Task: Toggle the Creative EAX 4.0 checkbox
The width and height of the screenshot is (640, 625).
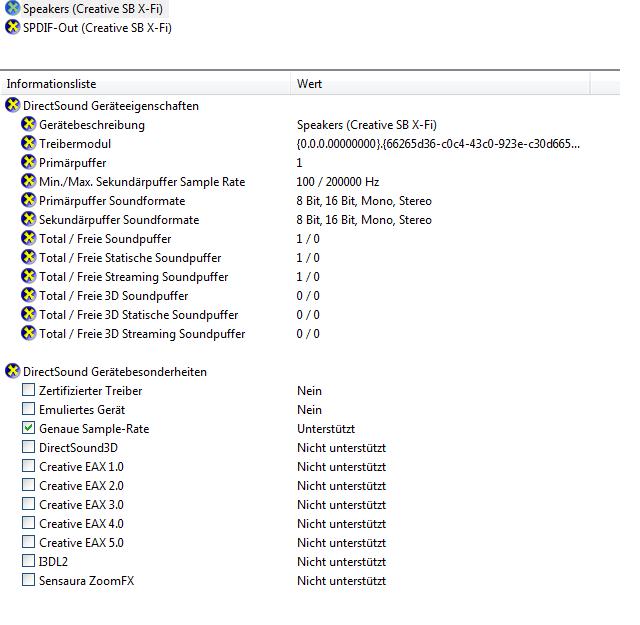Action: pos(28,523)
